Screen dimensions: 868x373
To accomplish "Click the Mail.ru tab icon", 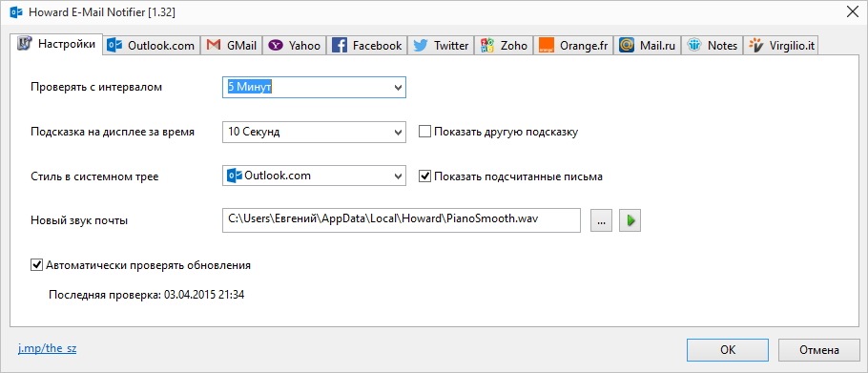I will [x=627, y=46].
